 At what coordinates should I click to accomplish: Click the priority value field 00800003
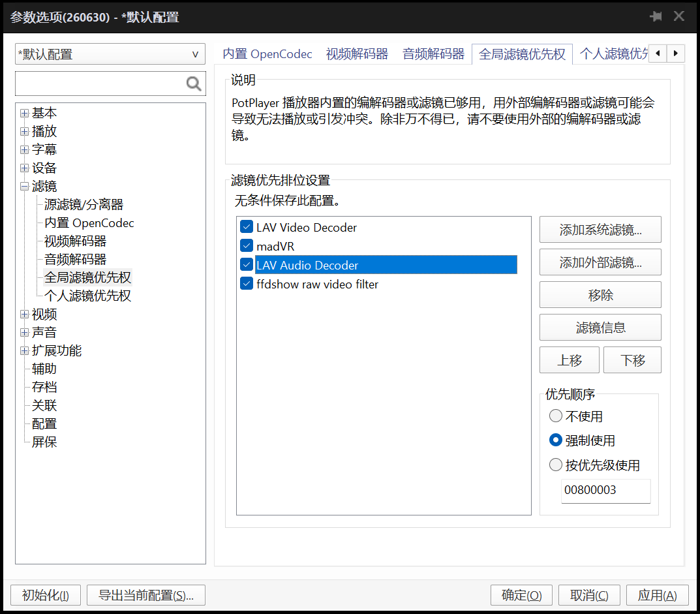(605, 490)
